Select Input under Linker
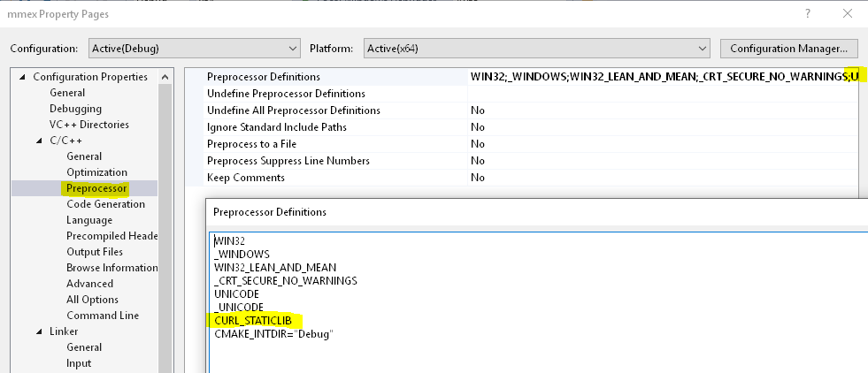Viewport: 868px width, 373px height. (x=79, y=363)
